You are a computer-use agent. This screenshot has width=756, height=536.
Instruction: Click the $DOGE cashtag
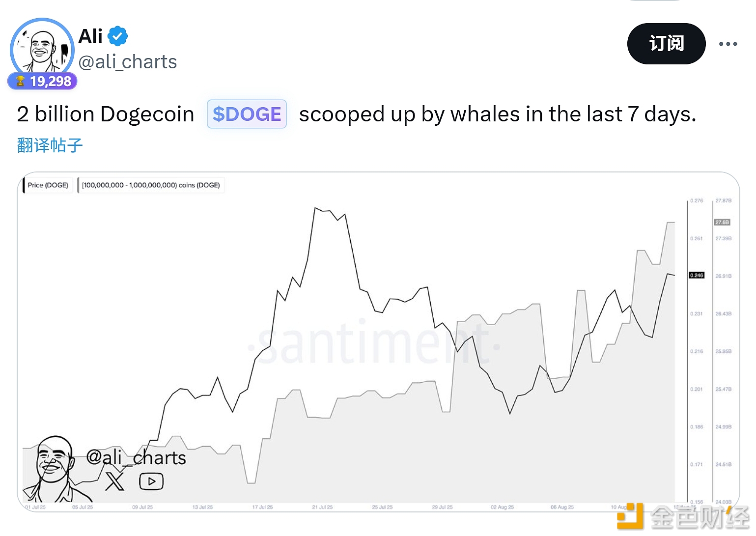tap(247, 114)
